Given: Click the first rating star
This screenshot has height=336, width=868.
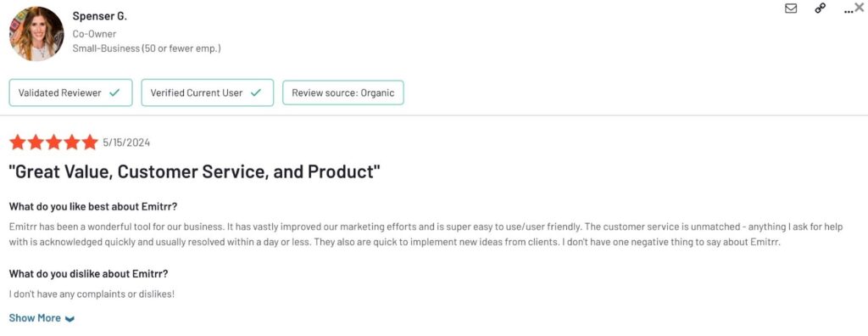Looking at the screenshot, I should (x=17, y=143).
